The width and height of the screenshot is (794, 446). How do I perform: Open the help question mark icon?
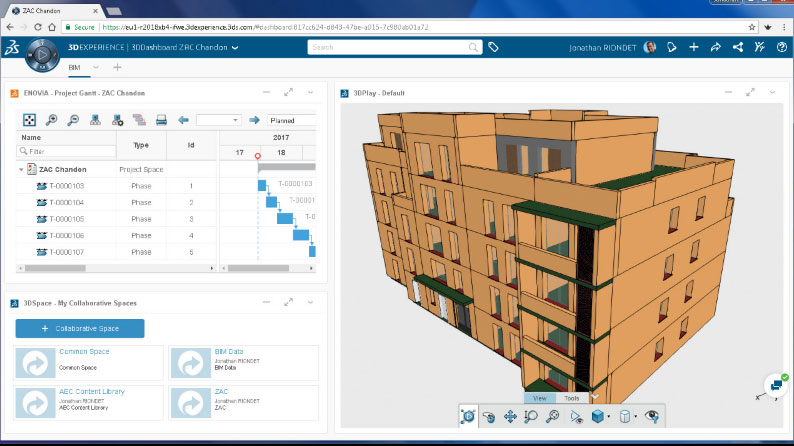(782, 48)
